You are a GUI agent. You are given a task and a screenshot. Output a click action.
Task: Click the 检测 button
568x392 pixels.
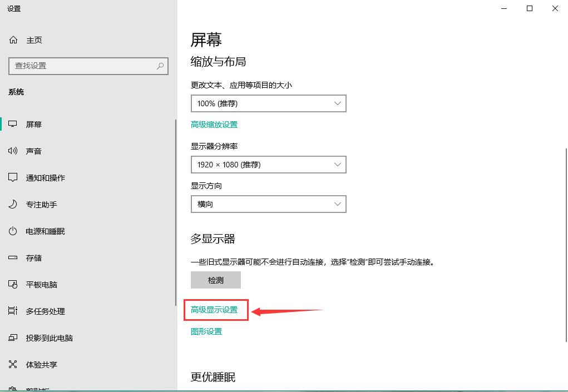click(x=215, y=280)
